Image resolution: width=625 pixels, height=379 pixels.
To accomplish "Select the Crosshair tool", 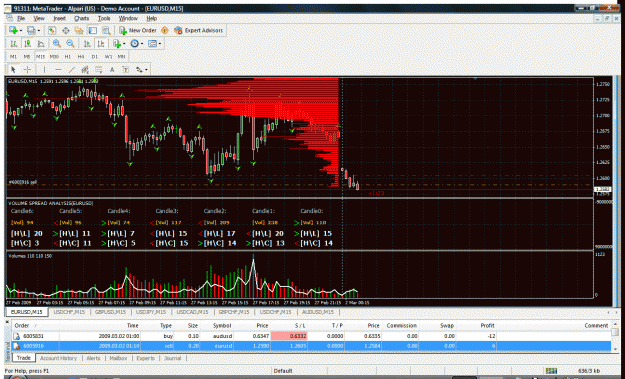I will point(27,70).
